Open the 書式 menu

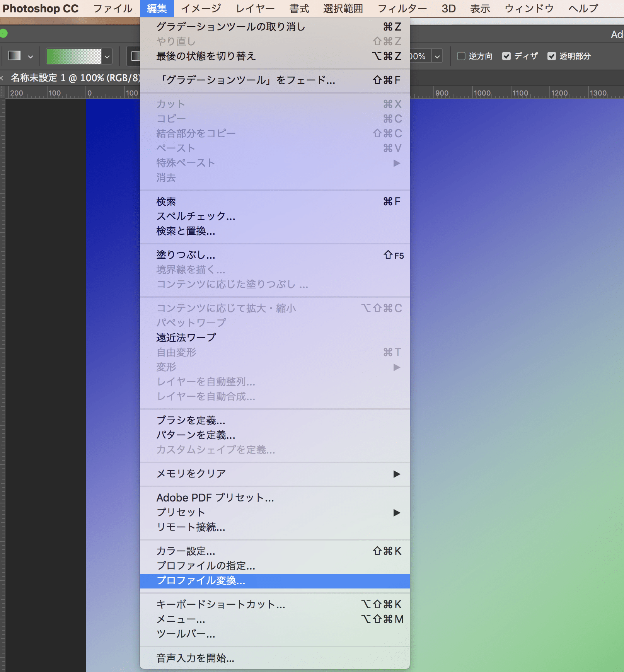(x=299, y=9)
